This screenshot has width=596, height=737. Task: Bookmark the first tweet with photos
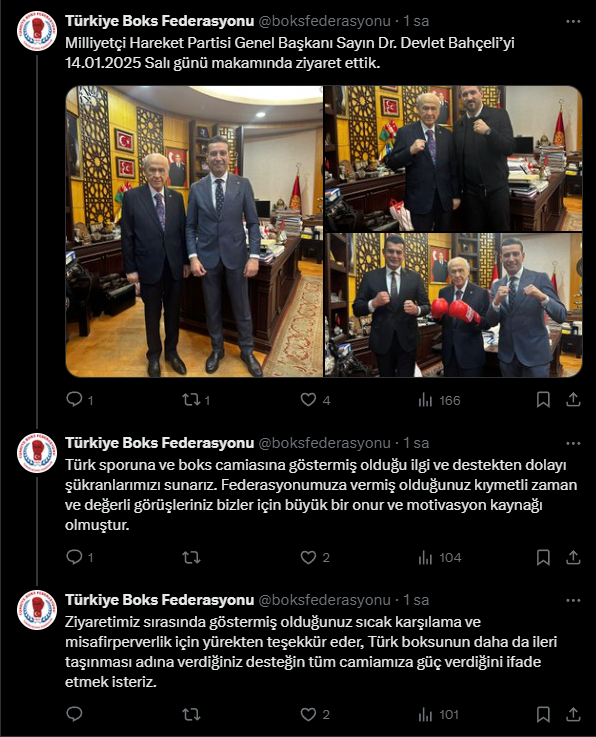tap(543, 400)
